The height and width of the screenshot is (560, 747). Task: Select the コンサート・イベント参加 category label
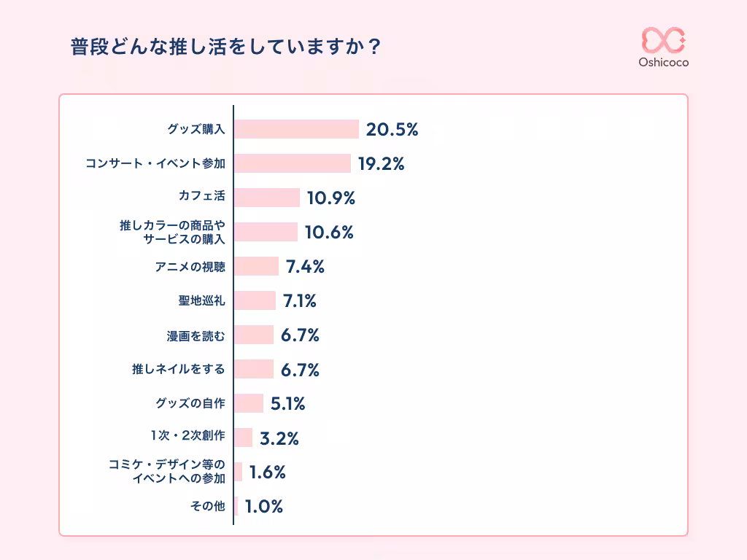155,164
